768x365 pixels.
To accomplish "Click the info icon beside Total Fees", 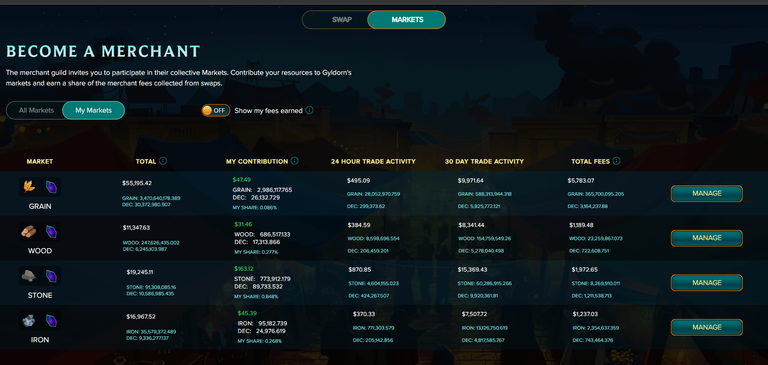I will 617,161.
